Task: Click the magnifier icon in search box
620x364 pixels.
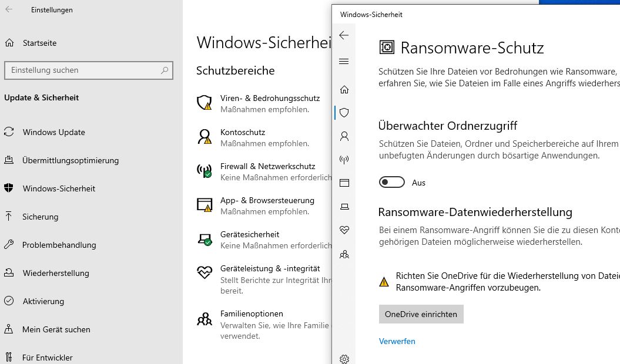Action: point(165,70)
